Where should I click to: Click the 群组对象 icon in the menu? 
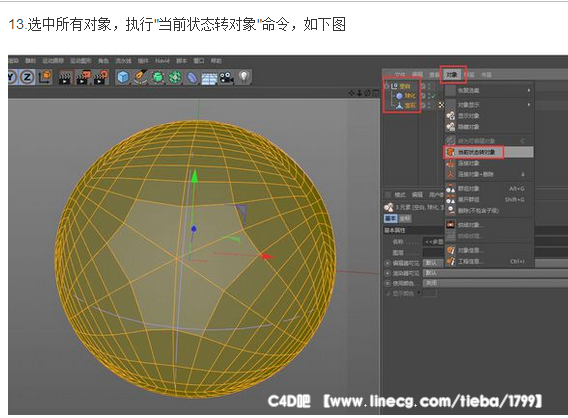[x=450, y=189]
